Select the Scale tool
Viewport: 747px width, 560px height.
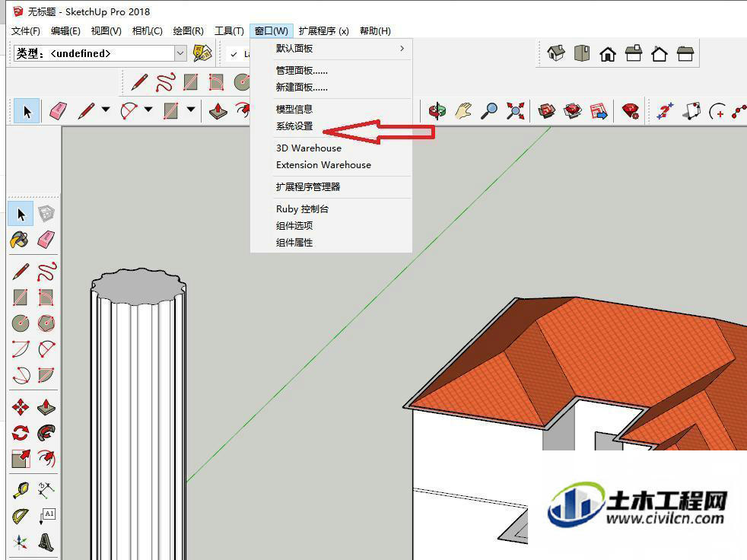point(21,459)
